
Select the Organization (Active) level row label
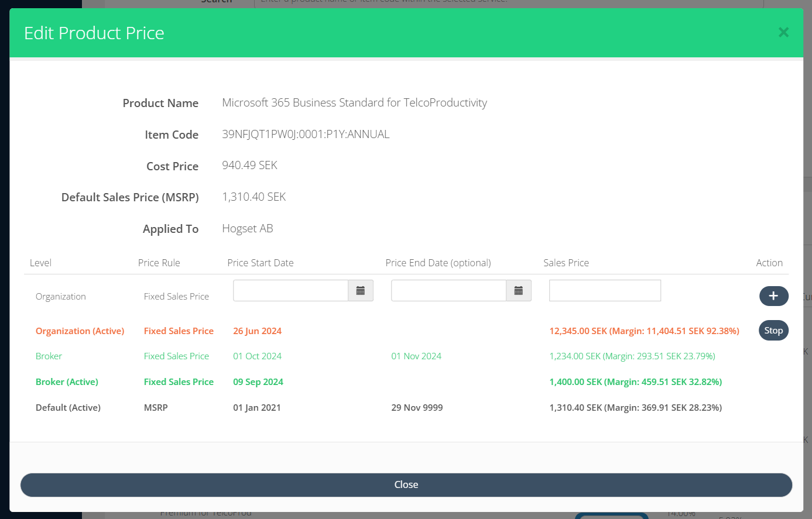[80, 331]
